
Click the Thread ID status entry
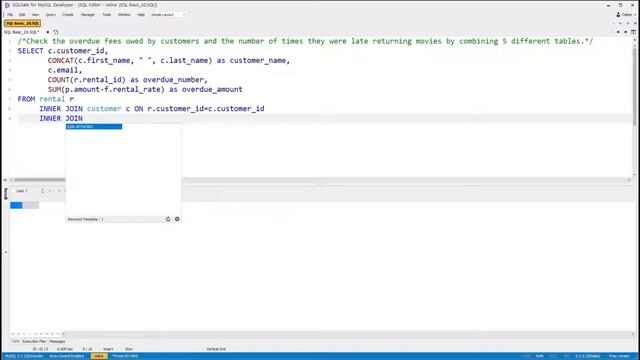tap(125, 356)
